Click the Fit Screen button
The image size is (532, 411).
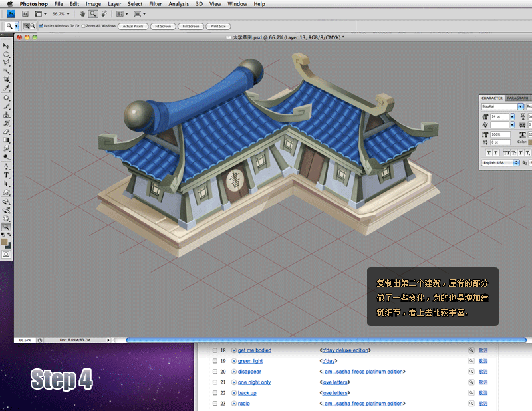pos(163,26)
